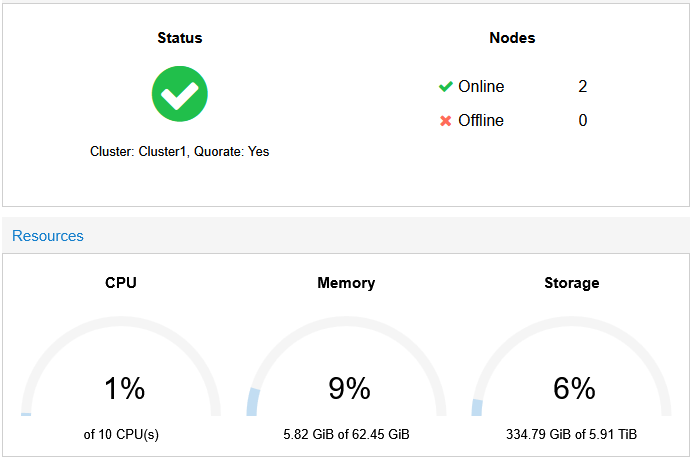
Task: Click the 1% CPU percentage value
Action: (x=124, y=388)
